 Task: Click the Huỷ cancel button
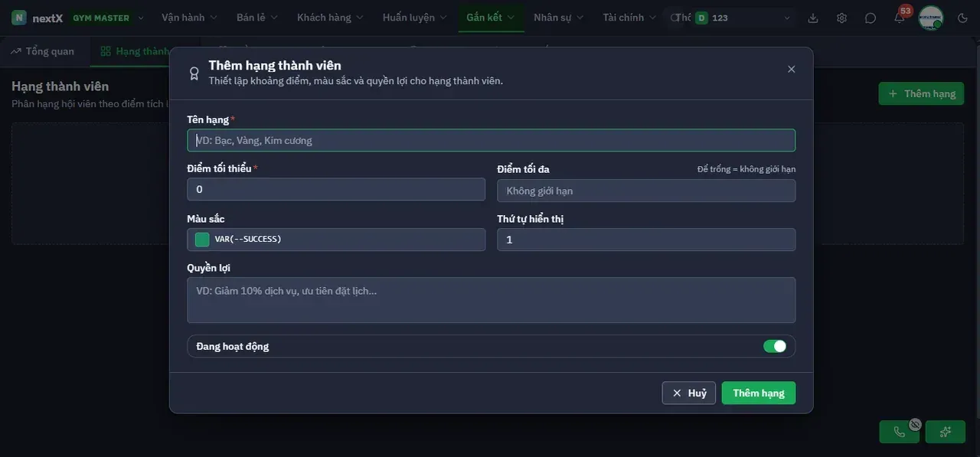tap(689, 393)
